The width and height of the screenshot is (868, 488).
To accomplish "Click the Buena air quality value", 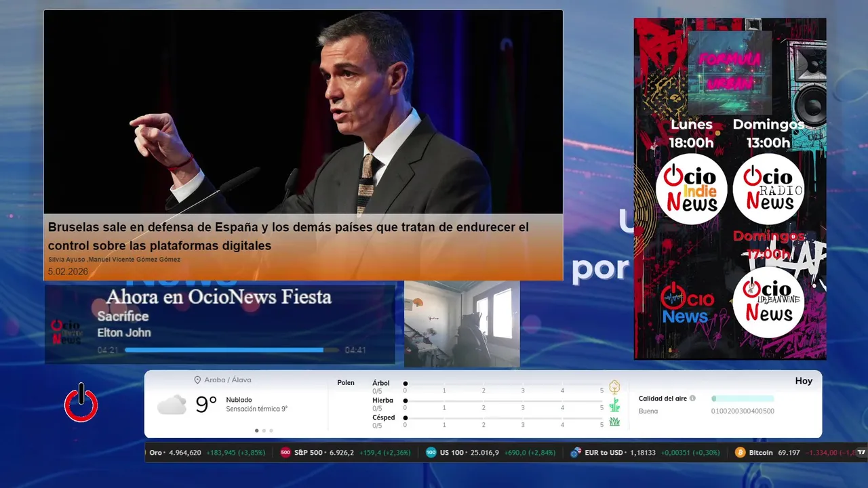I will click(648, 411).
